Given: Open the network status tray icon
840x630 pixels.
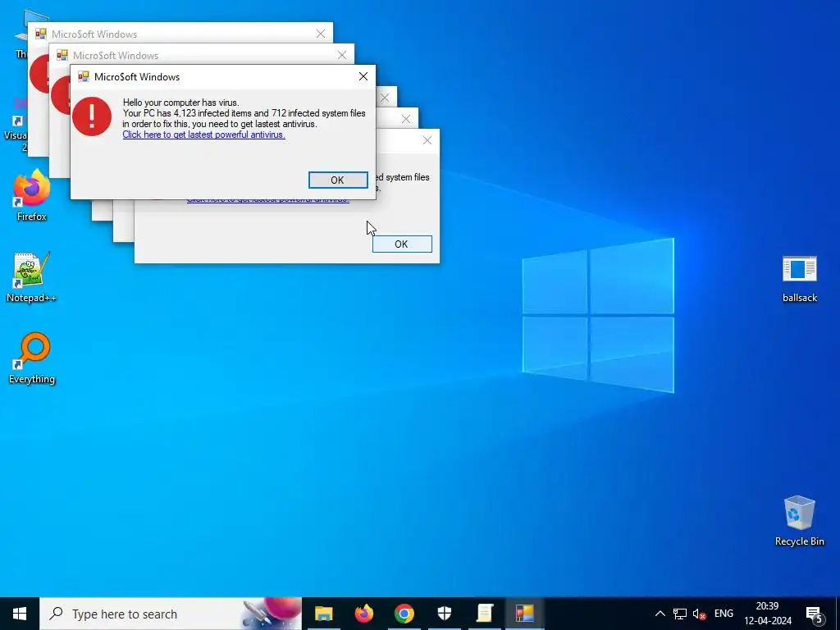Looking at the screenshot, I should click(x=680, y=614).
